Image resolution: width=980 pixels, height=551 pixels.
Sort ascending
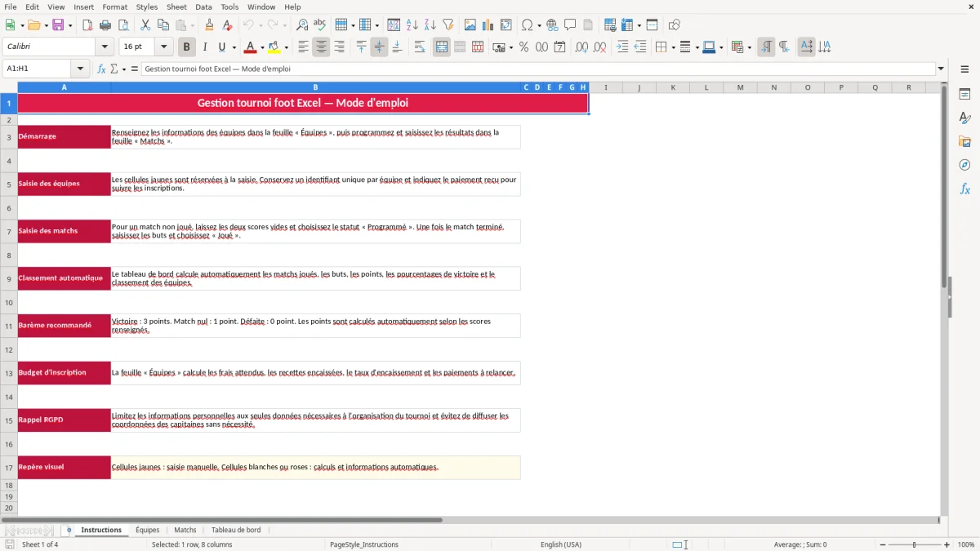click(412, 25)
